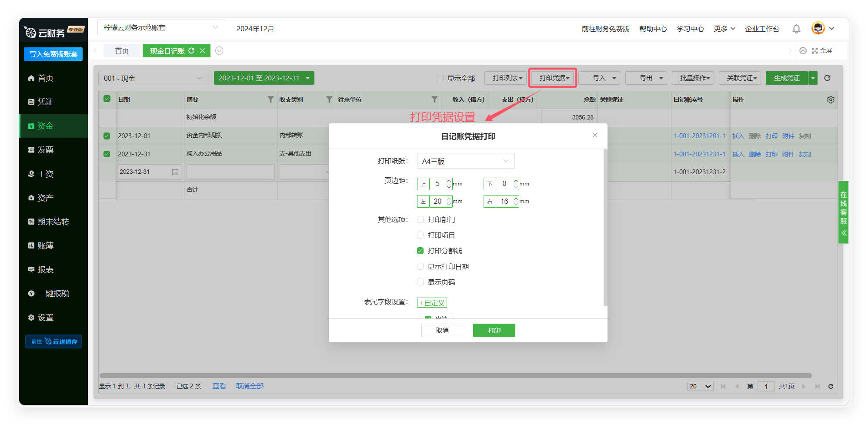Open the 001 - 现金 account dropdown

click(153, 78)
